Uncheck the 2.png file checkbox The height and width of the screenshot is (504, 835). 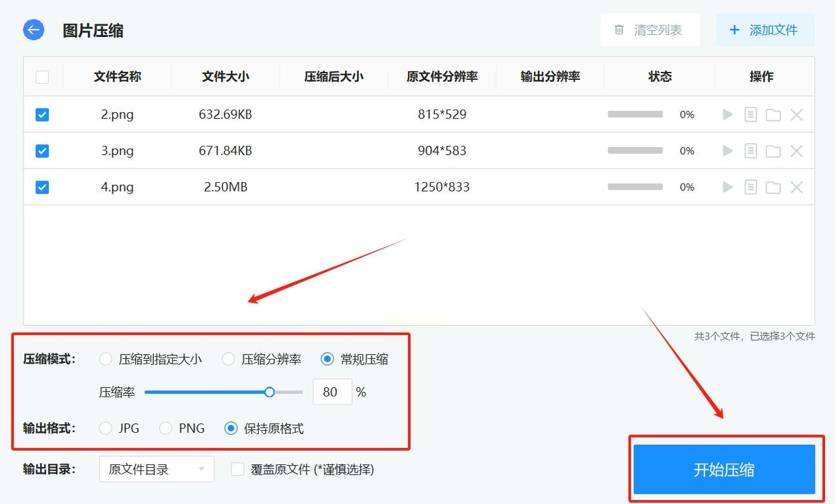[x=42, y=115]
